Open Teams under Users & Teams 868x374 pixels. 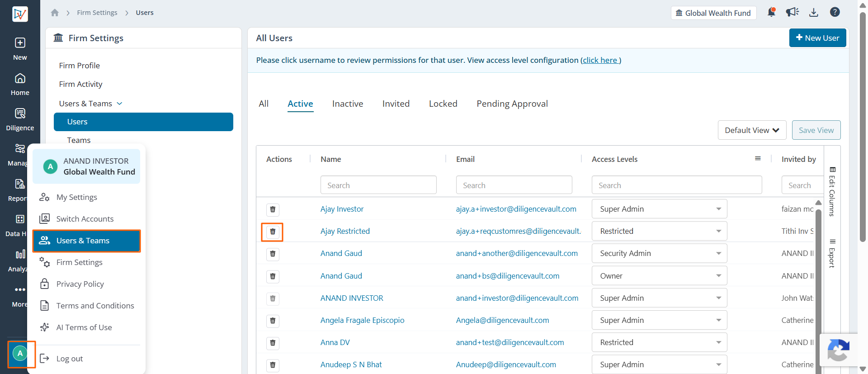pos(79,140)
